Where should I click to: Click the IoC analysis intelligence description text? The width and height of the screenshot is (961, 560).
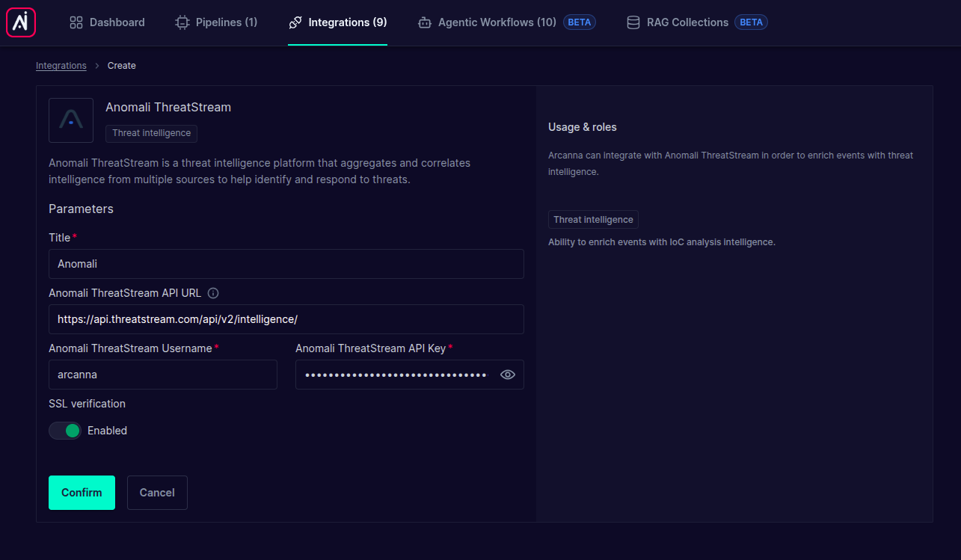(x=662, y=242)
